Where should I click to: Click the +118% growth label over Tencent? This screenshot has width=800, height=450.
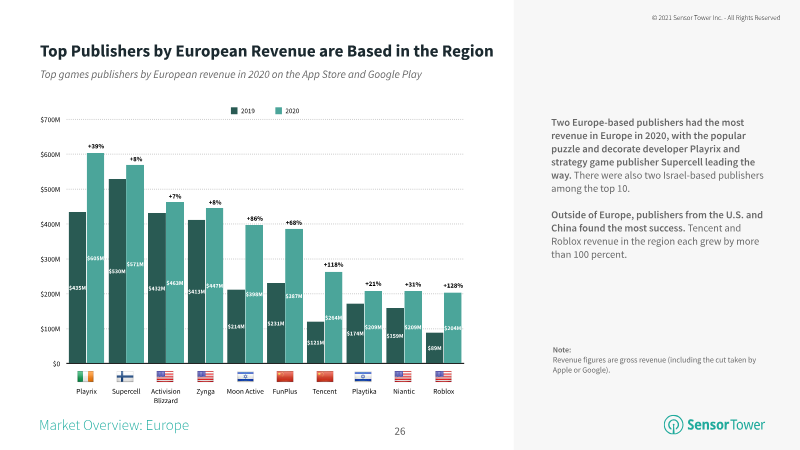pos(333,265)
